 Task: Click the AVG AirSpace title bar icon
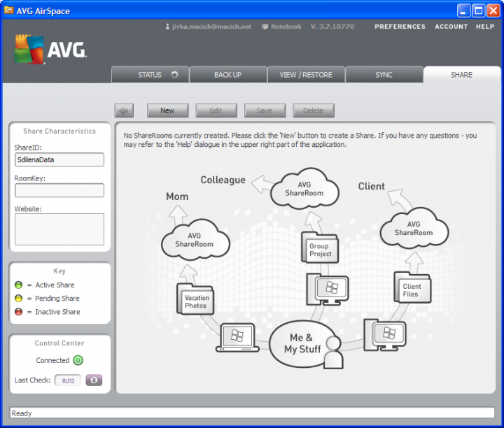pos(8,10)
